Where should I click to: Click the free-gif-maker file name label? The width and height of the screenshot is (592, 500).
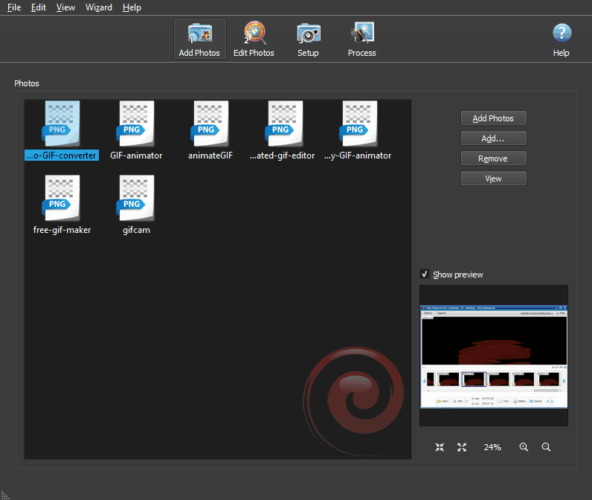tap(62, 230)
